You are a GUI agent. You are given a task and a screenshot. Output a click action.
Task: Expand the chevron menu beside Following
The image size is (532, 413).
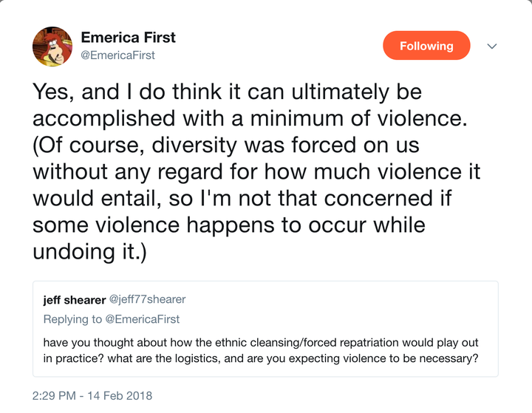[492, 46]
